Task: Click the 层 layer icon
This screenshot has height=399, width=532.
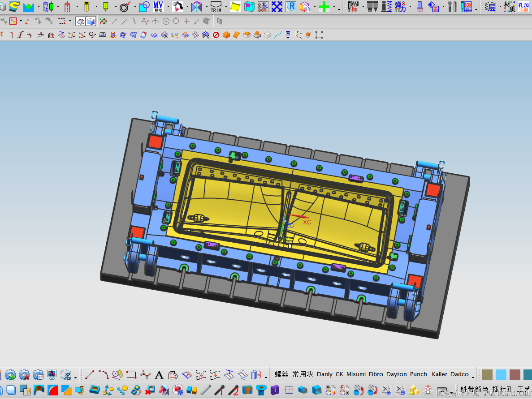Action: point(490,6)
